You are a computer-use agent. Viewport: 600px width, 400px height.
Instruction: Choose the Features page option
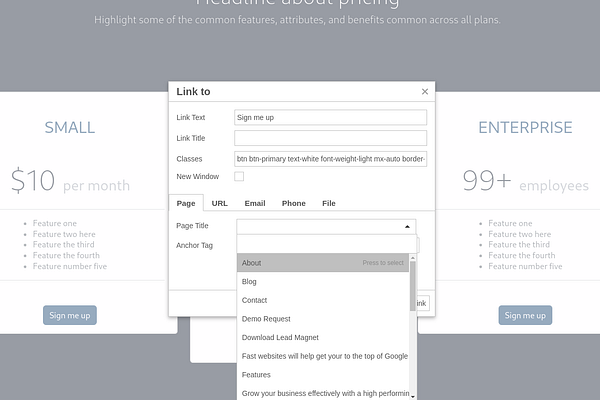pos(323,375)
